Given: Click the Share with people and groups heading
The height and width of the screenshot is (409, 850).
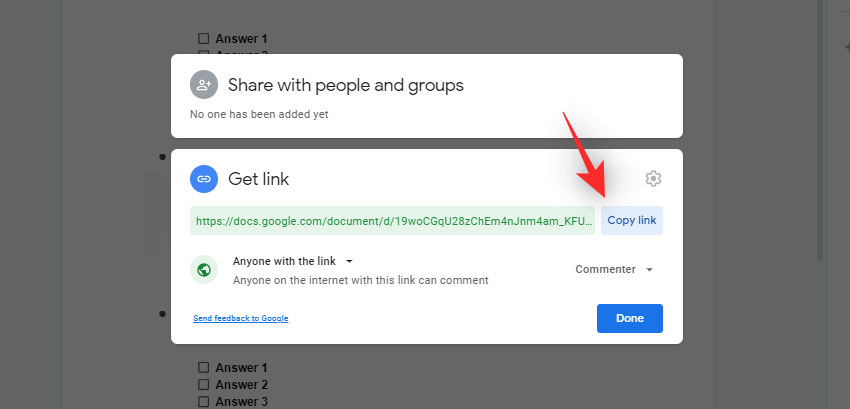Looking at the screenshot, I should click(x=346, y=85).
